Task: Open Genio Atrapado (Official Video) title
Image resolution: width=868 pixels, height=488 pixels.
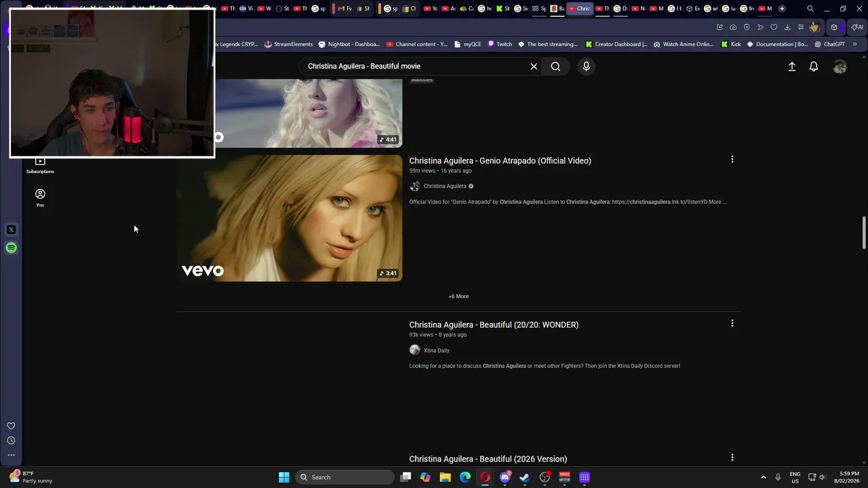Action: click(x=500, y=161)
